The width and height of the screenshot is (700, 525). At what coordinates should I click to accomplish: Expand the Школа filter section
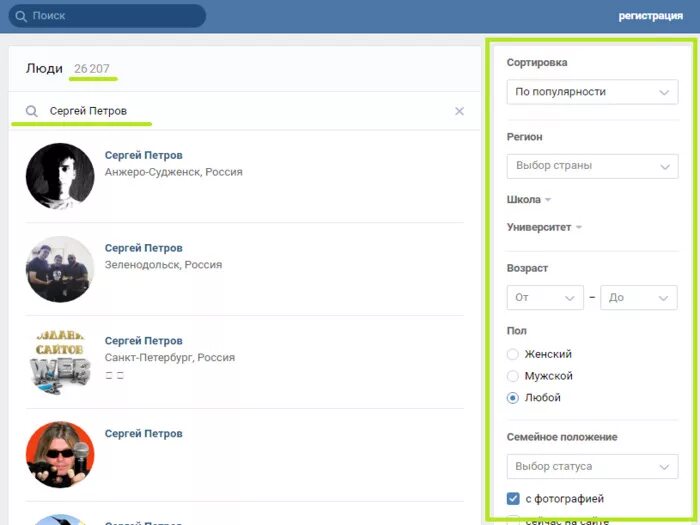point(529,200)
